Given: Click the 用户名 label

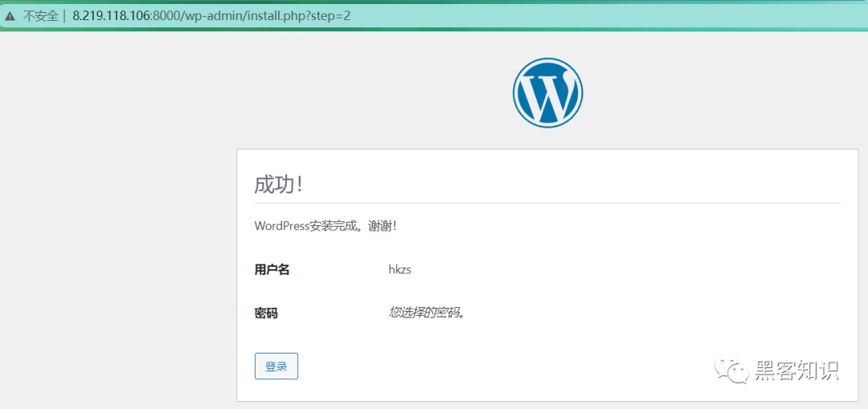Looking at the screenshot, I should 272,270.
